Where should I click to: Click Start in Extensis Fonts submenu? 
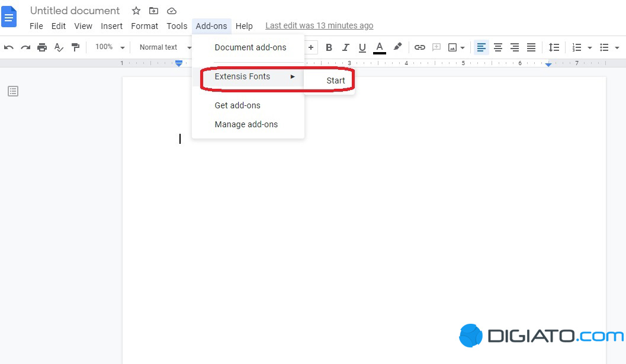(x=335, y=80)
